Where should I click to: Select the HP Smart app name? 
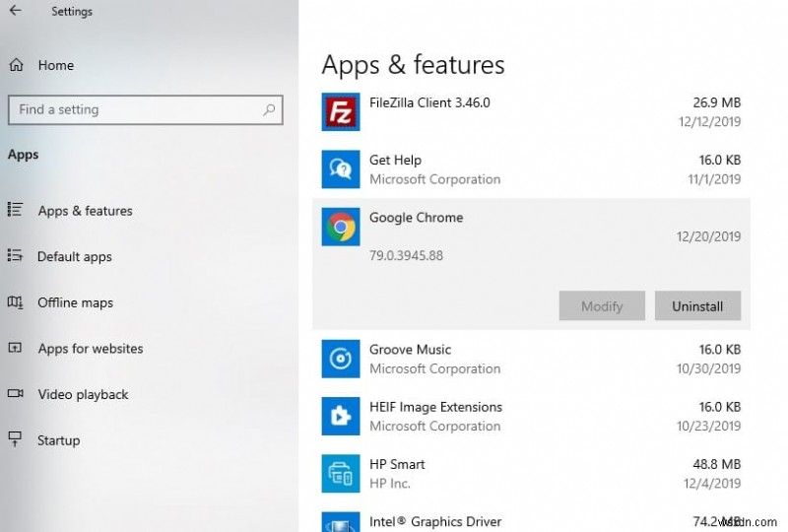(x=397, y=464)
